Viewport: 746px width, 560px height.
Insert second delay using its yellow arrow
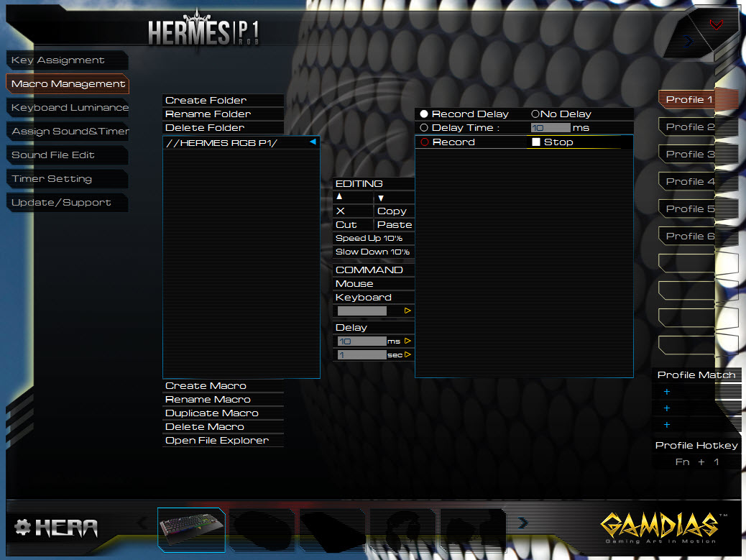point(407,354)
